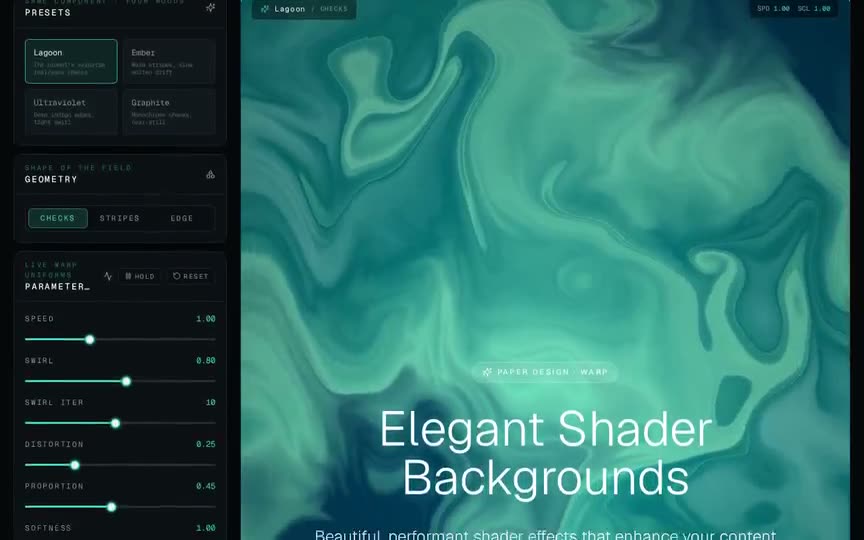864x540 pixels.
Task: Click the Softness value 1.00
Action: point(206,528)
